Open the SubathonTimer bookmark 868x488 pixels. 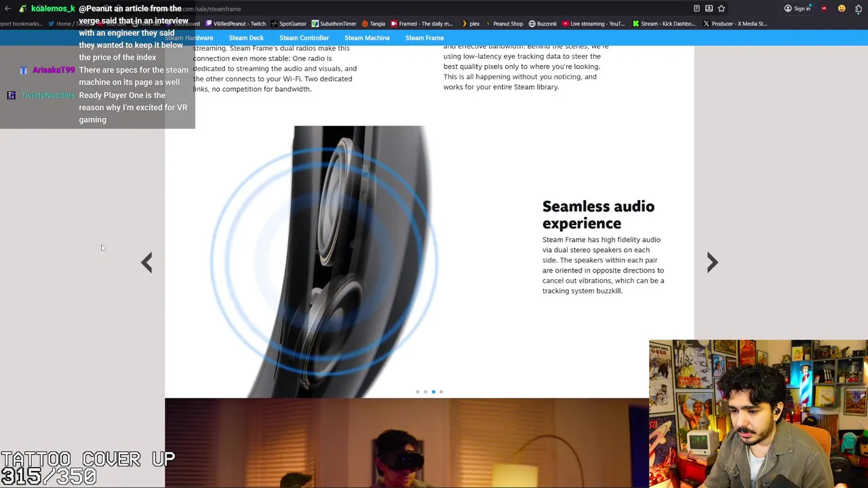click(334, 24)
